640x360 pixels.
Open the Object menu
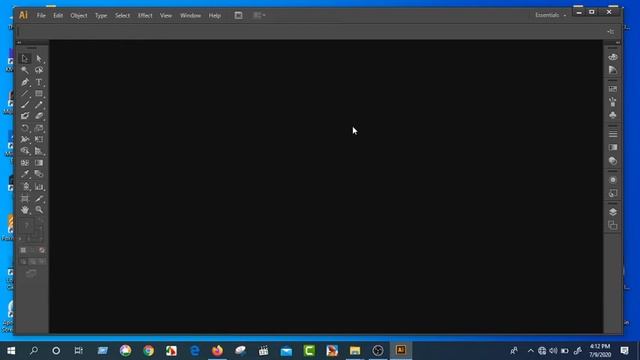click(x=79, y=16)
